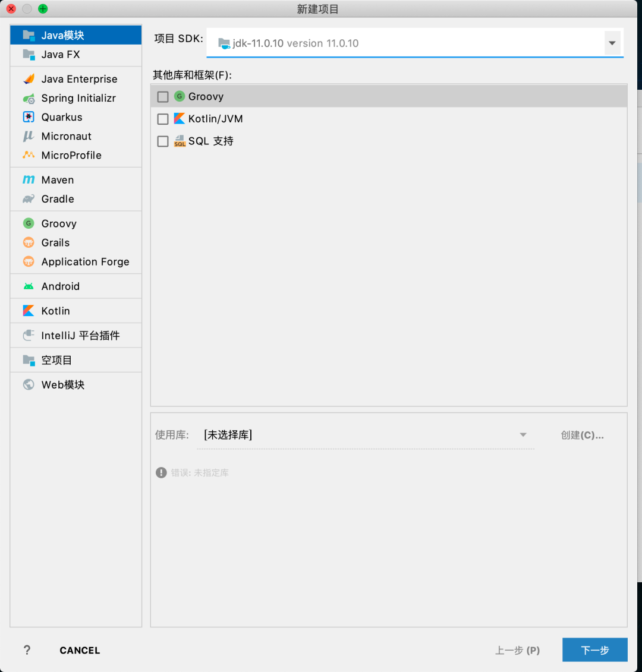Click the 空项目 folder icon
Image resolution: width=642 pixels, height=672 pixels.
coord(29,360)
